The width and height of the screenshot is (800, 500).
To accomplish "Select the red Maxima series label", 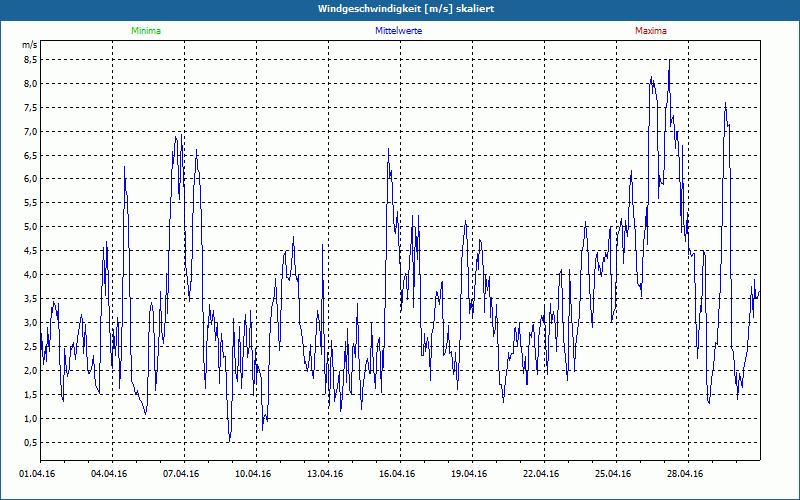I will point(651,31).
